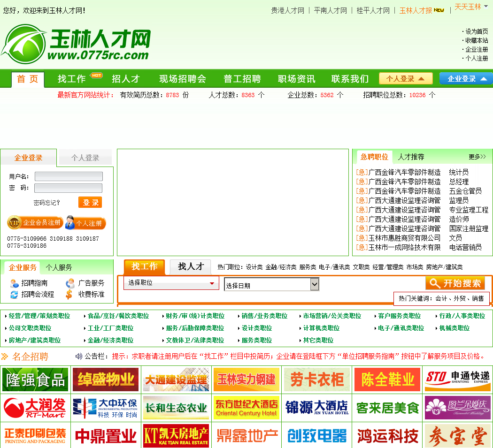Click the 招聘指南 service icon

coord(15,283)
